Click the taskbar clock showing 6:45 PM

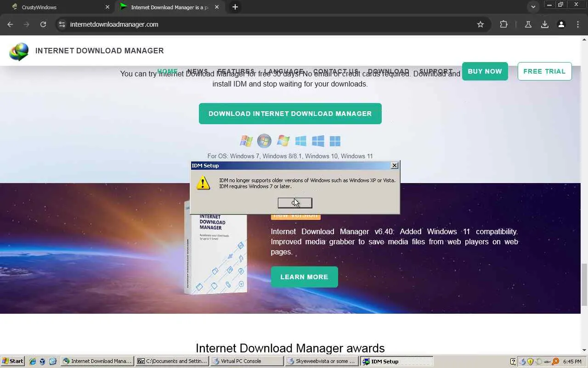point(572,362)
